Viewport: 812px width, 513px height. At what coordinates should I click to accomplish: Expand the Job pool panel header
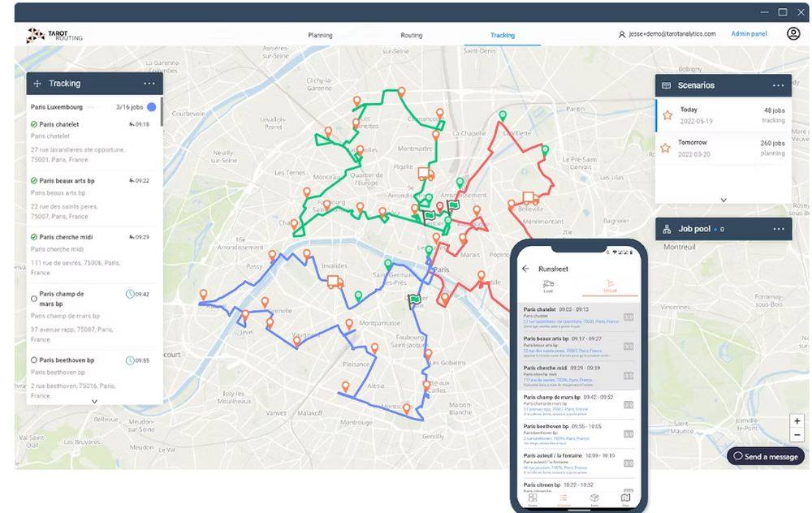[697, 230]
